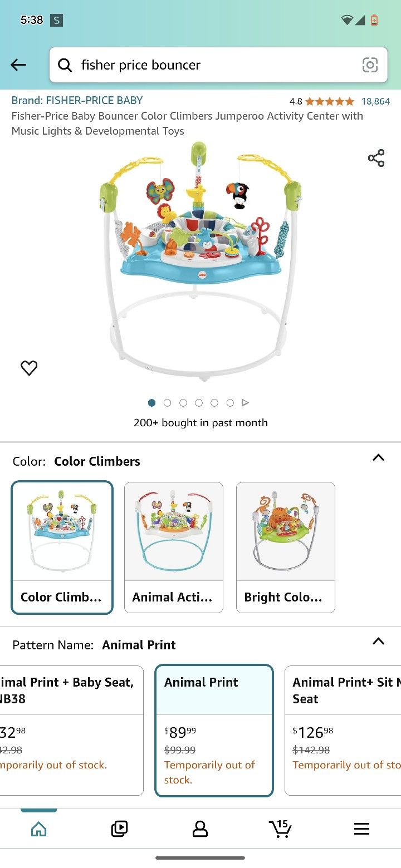401x868 pixels.
Task: Collapse the Pattern Name section
Action: coord(378,642)
